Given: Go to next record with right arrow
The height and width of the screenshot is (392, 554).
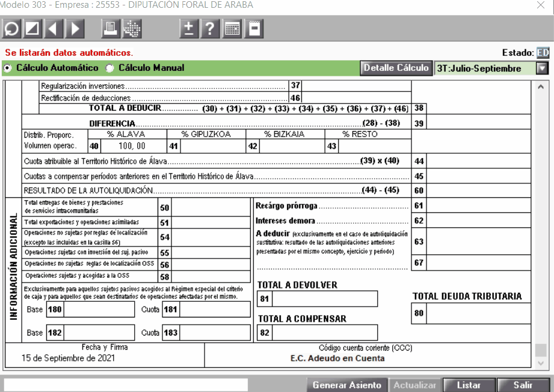Looking at the screenshot, I should (75, 29).
